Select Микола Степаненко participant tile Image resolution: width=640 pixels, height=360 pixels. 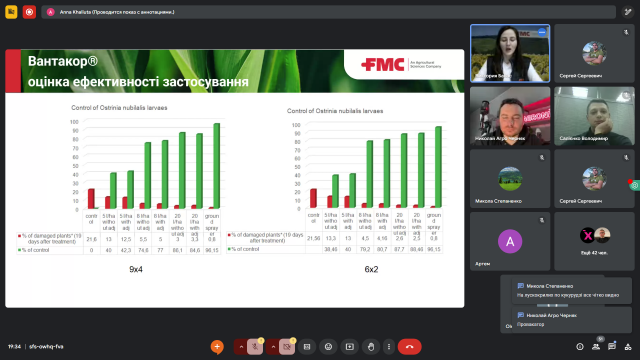pos(510,179)
